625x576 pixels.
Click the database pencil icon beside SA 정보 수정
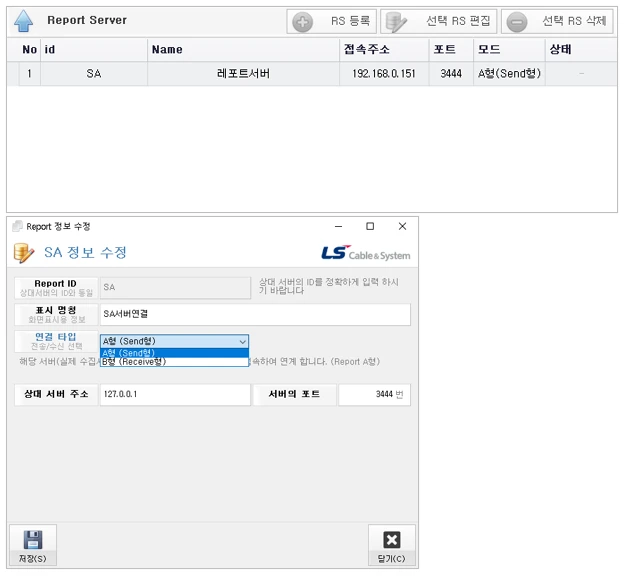click(x=24, y=253)
